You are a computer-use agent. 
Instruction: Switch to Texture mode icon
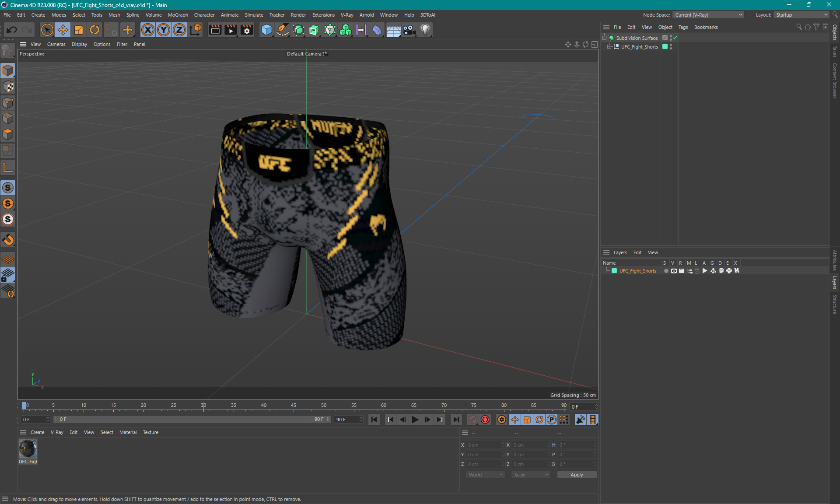click(8, 87)
